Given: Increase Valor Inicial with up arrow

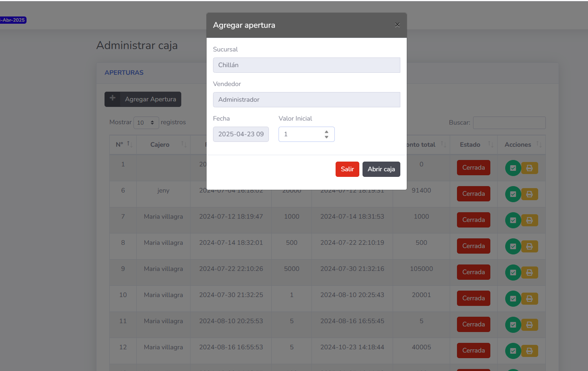Looking at the screenshot, I should [326, 131].
